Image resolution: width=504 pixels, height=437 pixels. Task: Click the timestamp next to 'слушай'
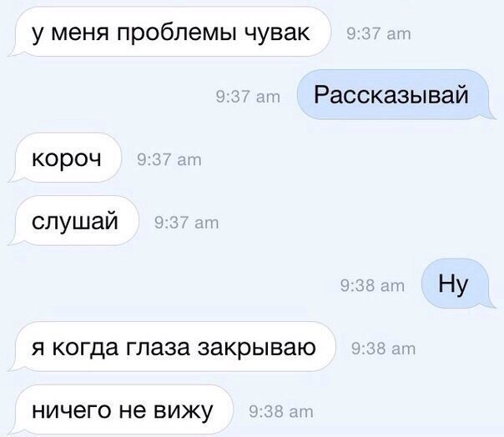click(186, 223)
